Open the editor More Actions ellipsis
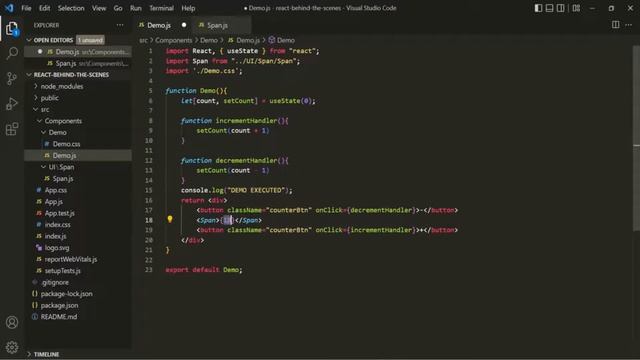Viewport: 640px width, 360px height. click(x=629, y=25)
